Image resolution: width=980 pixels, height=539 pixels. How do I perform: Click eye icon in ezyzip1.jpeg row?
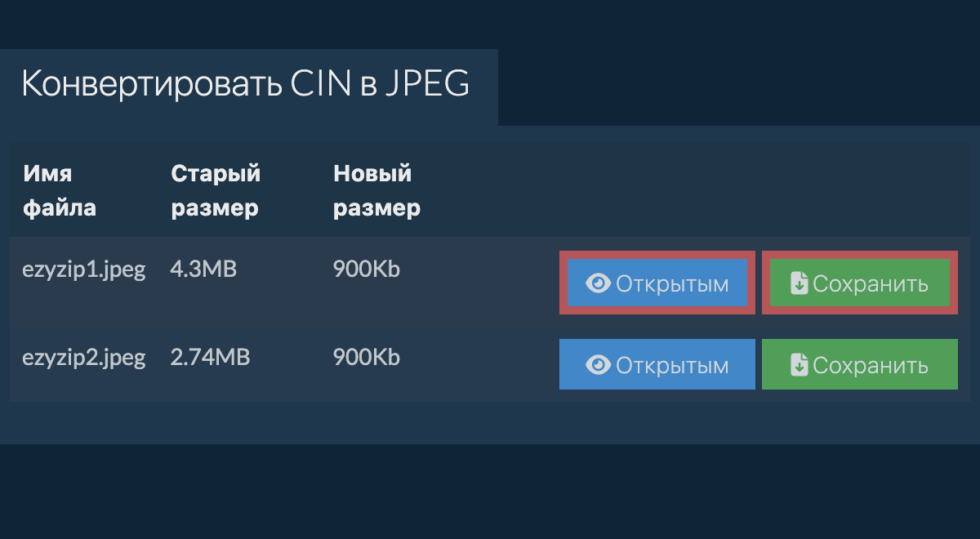599,283
